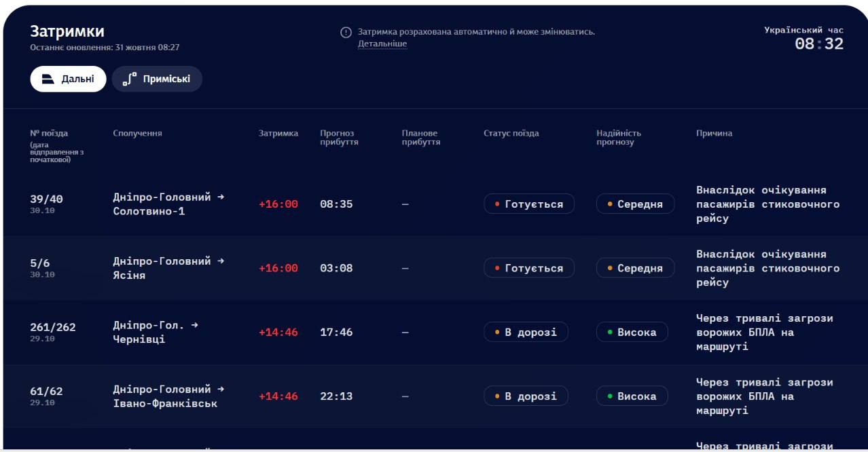Click the Статус поїзда column header

coord(511,133)
